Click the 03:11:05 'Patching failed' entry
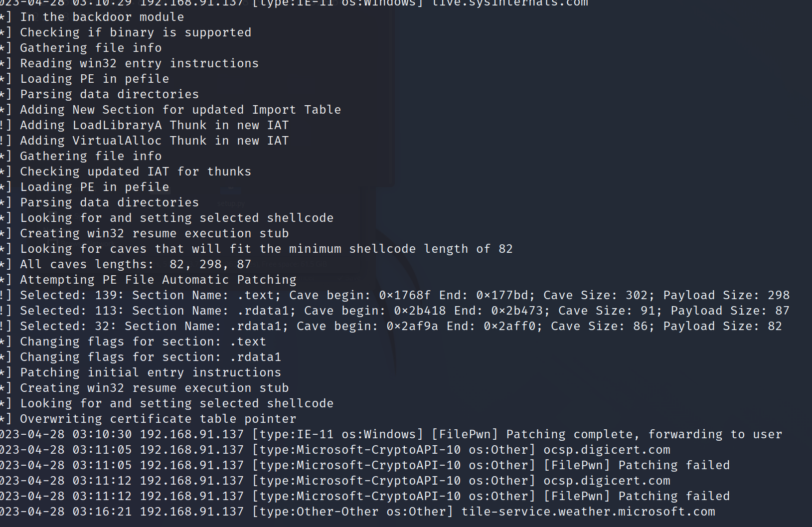This screenshot has width=812, height=527. [x=365, y=465]
